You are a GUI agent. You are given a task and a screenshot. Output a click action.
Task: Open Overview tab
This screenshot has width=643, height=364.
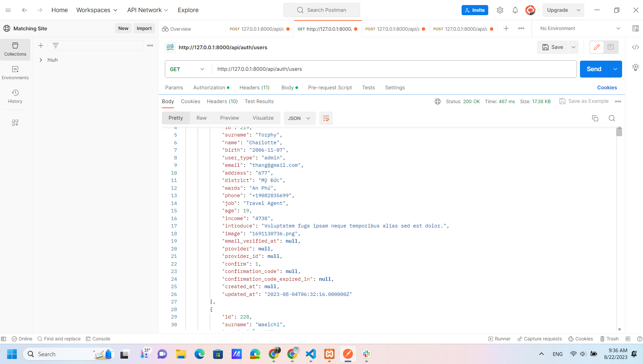[x=177, y=29]
